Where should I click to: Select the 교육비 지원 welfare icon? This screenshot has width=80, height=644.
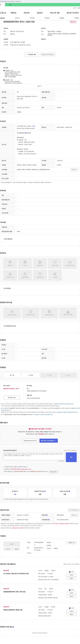(x=55, y=264)
